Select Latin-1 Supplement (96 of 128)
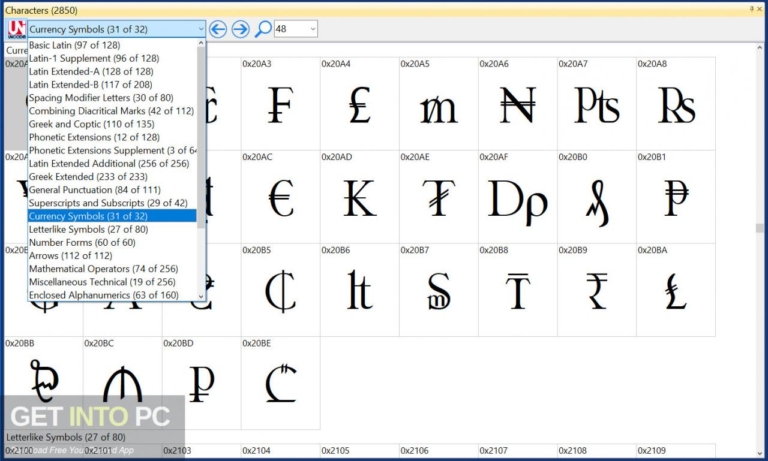The width and height of the screenshot is (768, 461). 112,58
